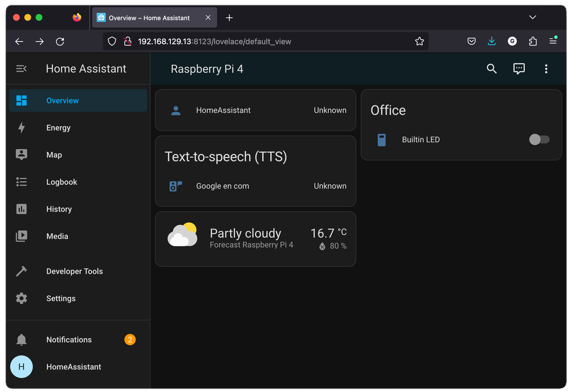Open Notifications with 2 pending
The width and height of the screenshot is (570, 392).
pos(69,340)
